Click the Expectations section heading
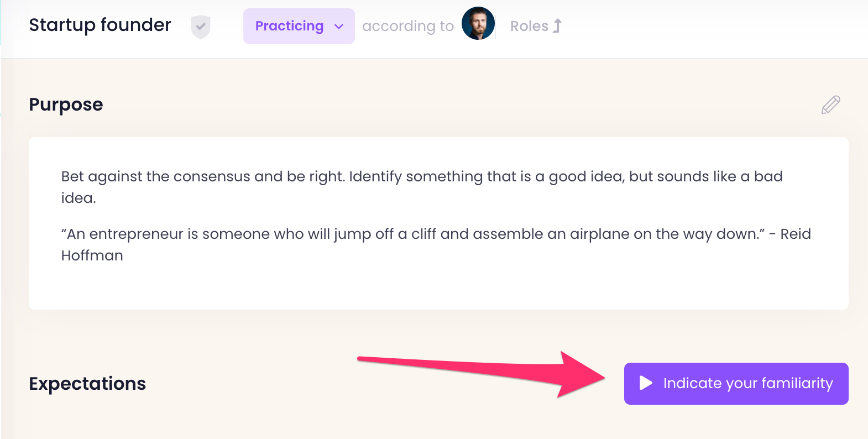Screen dimensions: 868x439 87,384
